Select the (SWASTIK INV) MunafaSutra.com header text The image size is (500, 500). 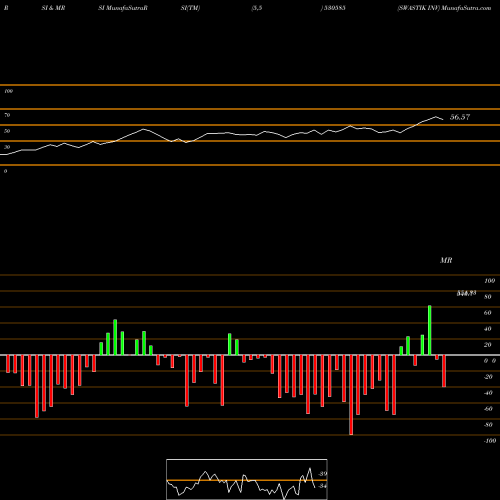pos(444,8)
